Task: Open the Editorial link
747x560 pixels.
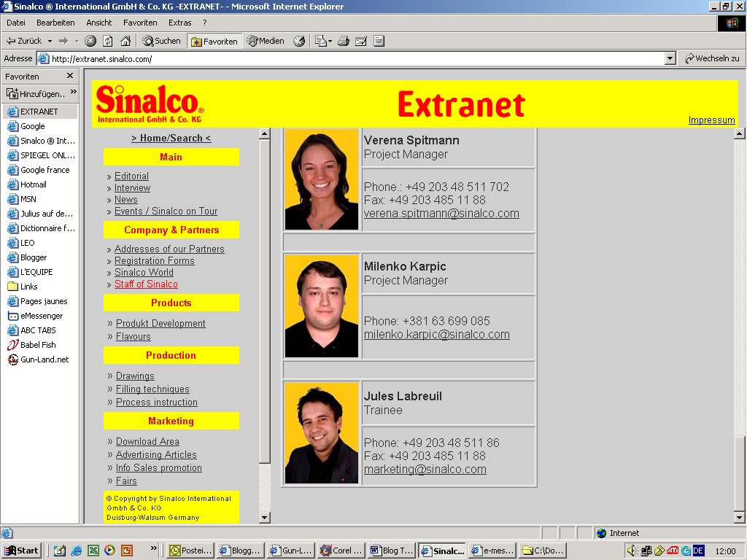Action: [x=131, y=176]
